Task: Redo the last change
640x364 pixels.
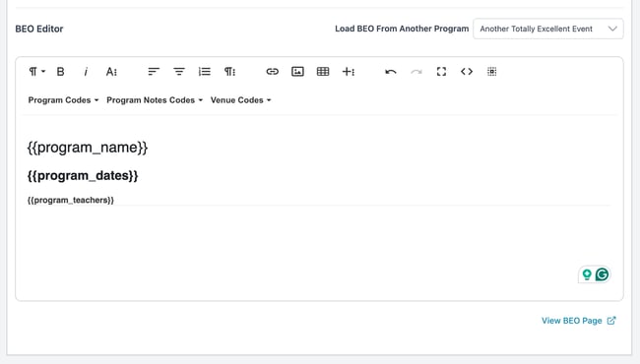Action: 416,72
